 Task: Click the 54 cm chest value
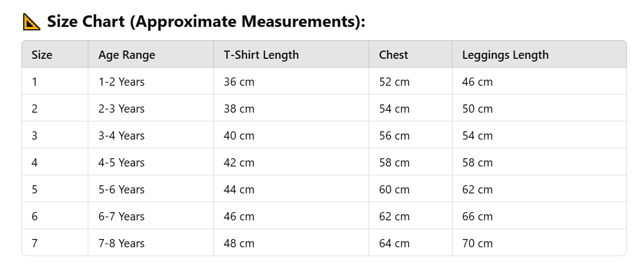click(410, 109)
